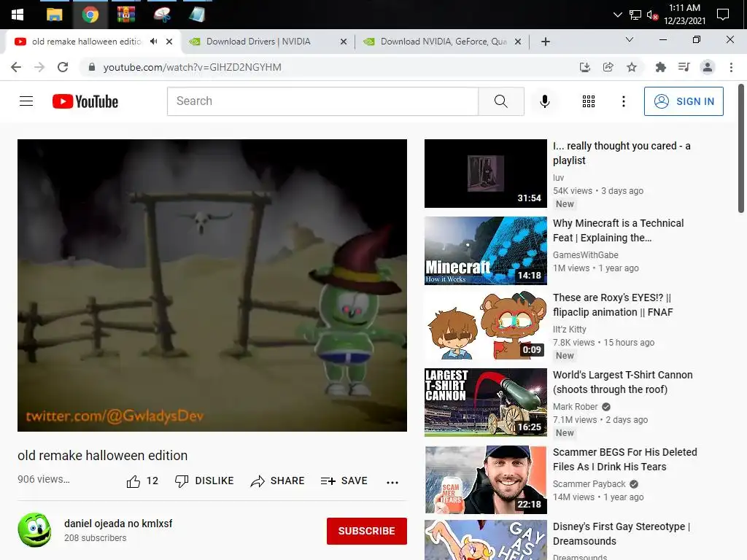Screen dimensions: 747x560
Task: Reload the YouTube page
Action: 63,67
